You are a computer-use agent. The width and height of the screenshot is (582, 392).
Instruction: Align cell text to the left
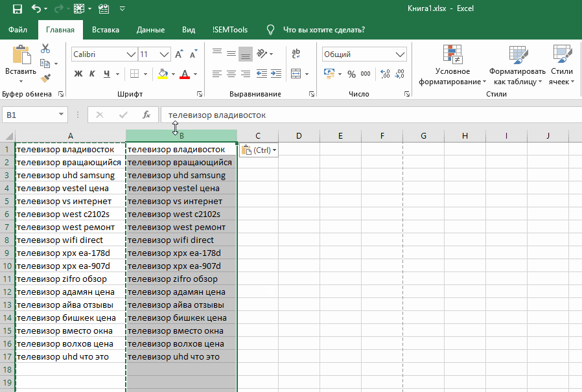(217, 73)
